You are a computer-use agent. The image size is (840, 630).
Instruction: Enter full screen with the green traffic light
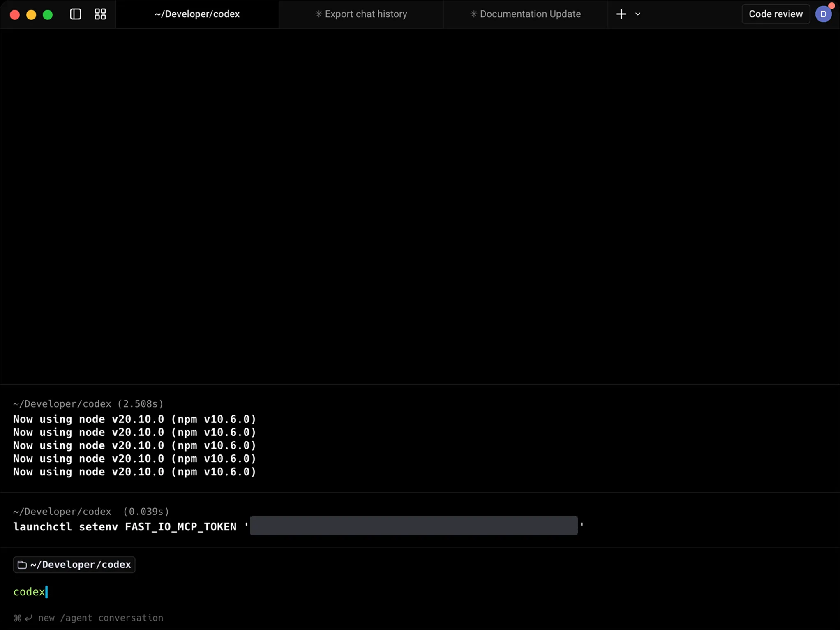(x=47, y=14)
